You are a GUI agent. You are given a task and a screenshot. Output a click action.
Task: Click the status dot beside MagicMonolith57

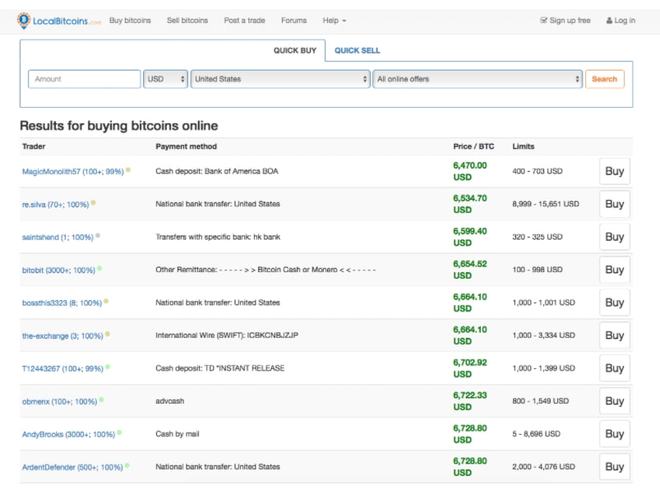[x=128, y=171]
